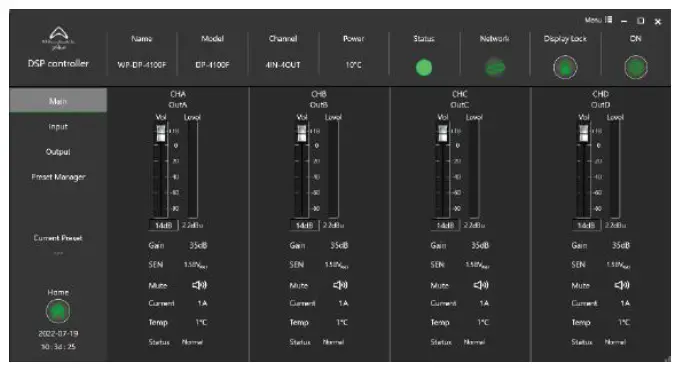Click the CHC volume fader handle
Viewport: 683px width, 368px height.
pos(443,134)
